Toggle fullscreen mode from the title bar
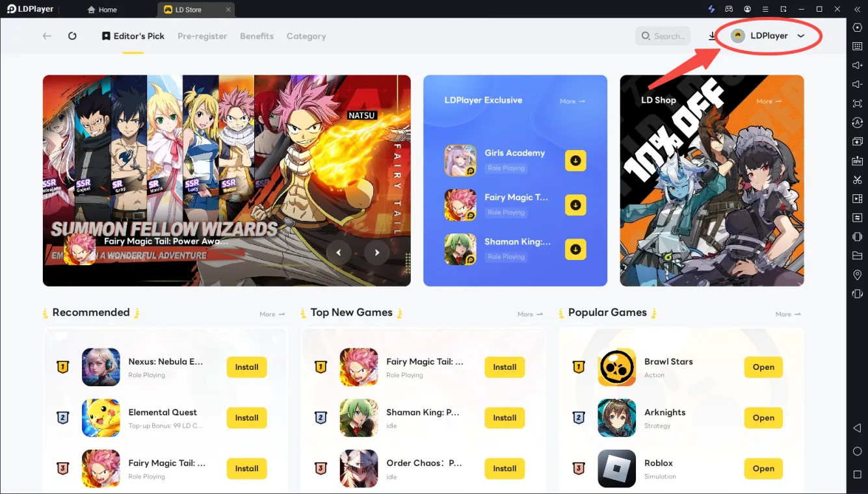868x494 pixels. tap(783, 8)
